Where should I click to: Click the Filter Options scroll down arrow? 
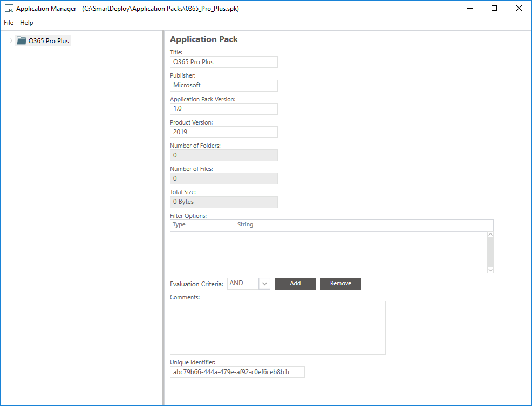pos(490,270)
